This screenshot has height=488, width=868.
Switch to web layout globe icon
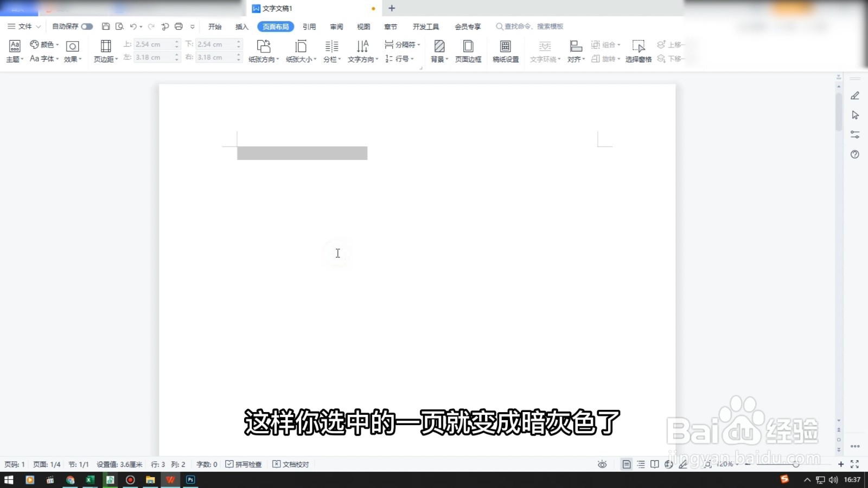point(669,464)
